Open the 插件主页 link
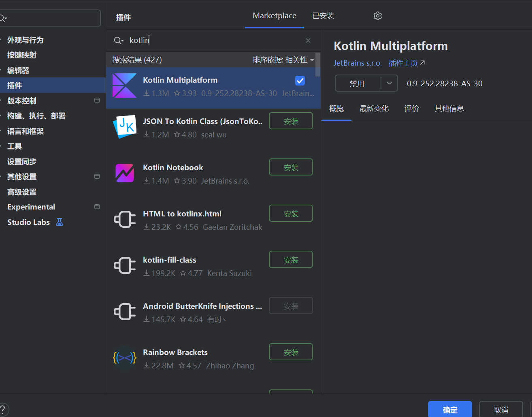532x417 pixels. 407,63
